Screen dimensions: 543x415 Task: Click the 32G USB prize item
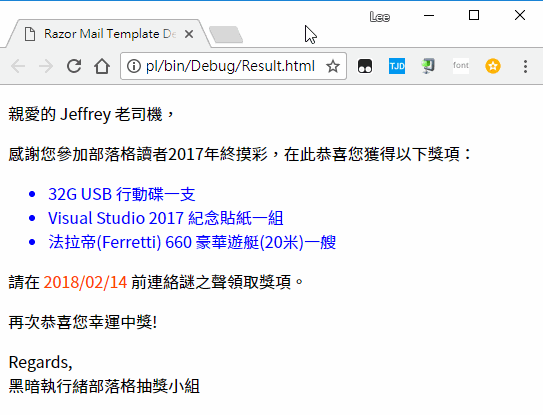pyautogui.click(x=122, y=194)
